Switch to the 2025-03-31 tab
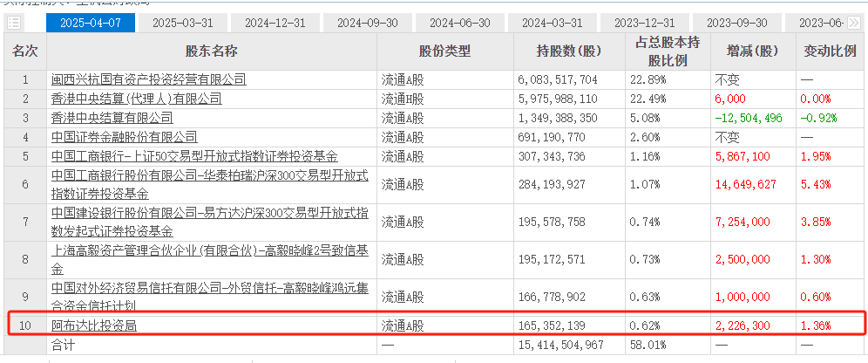The width and height of the screenshot is (868, 363). pos(182,23)
